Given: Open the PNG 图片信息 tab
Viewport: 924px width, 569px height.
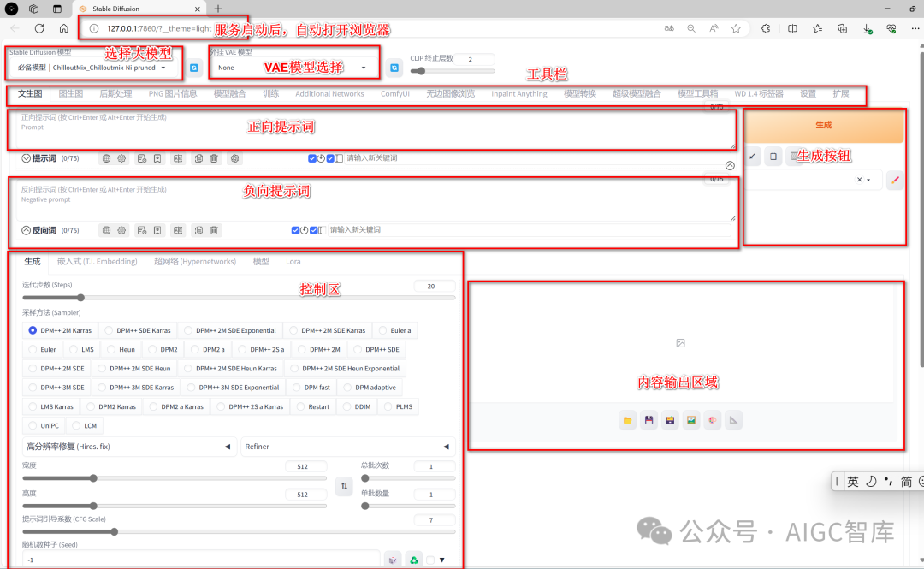Looking at the screenshot, I should (x=173, y=94).
